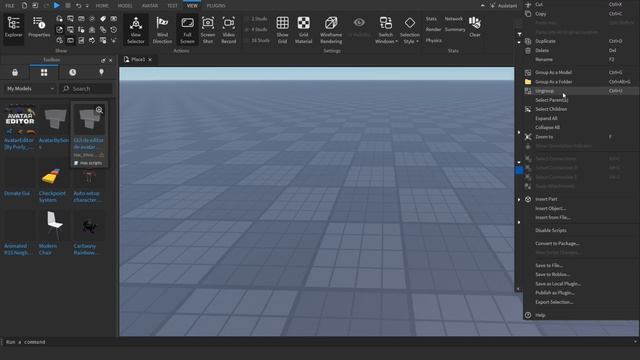Close the Place1 document tab
Viewport: 640px width, 360px height.
[x=150, y=60]
